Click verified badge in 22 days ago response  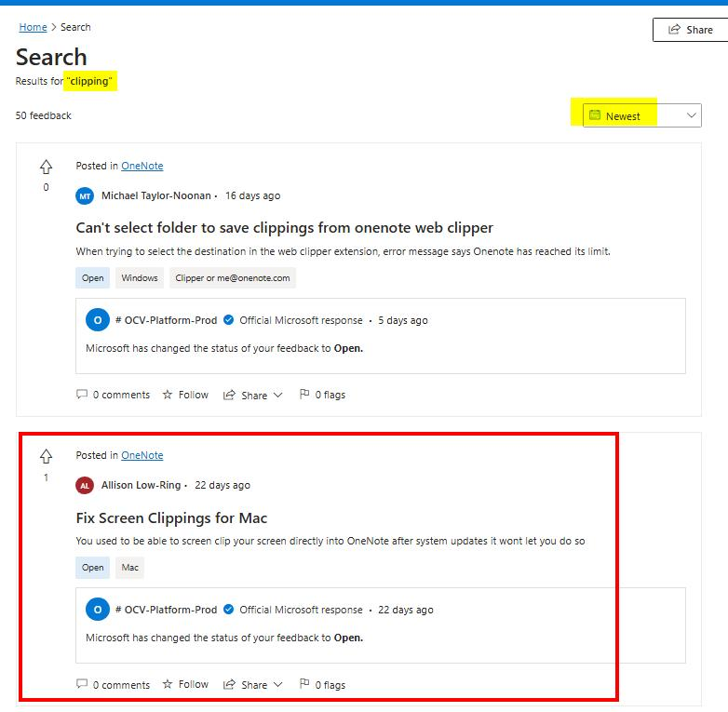click(228, 610)
